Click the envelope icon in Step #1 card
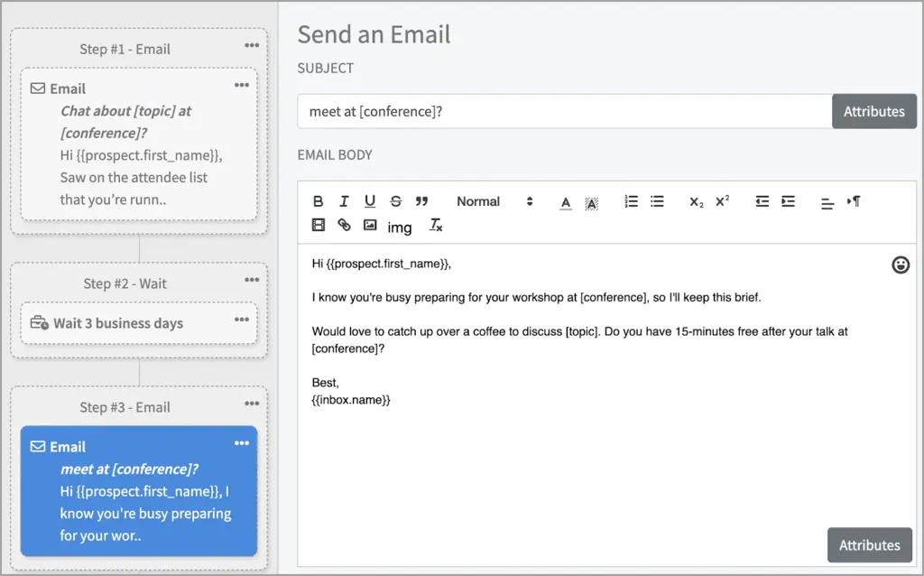Image resolution: width=924 pixels, height=576 pixels. tap(38, 88)
